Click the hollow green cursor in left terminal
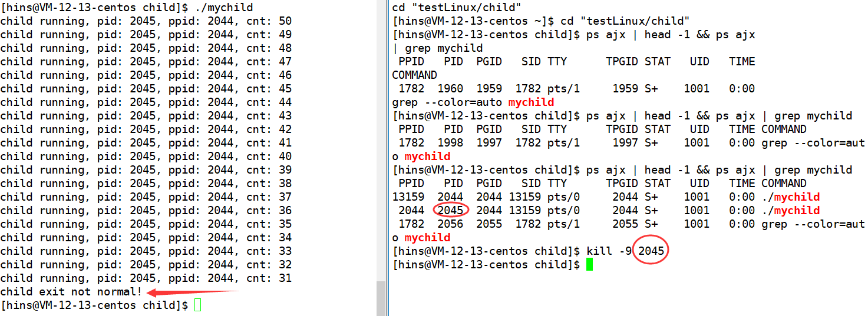This screenshot has height=316, width=868. (198, 305)
